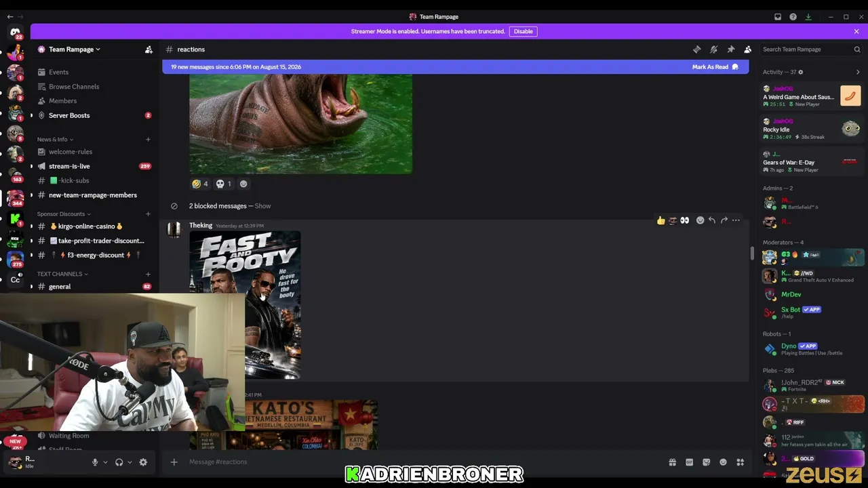The height and width of the screenshot is (488, 868).
Task: Open add reaction picker on Theking's message
Action: pos(700,220)
